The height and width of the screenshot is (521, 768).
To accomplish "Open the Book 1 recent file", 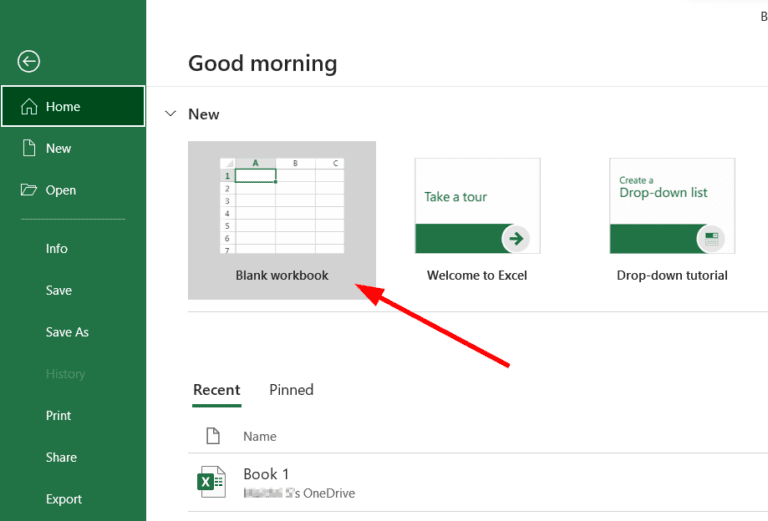I will [478, 482].
